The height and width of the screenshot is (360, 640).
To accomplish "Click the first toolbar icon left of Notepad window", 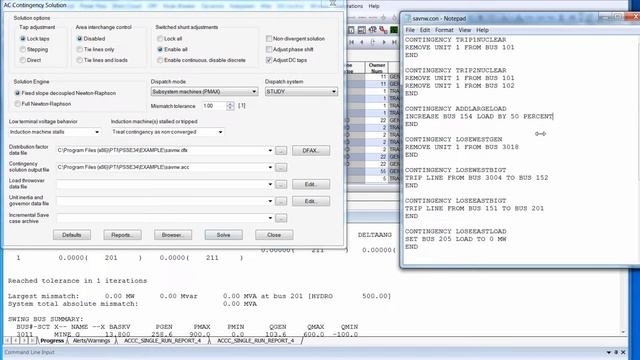I will (351, 30).
